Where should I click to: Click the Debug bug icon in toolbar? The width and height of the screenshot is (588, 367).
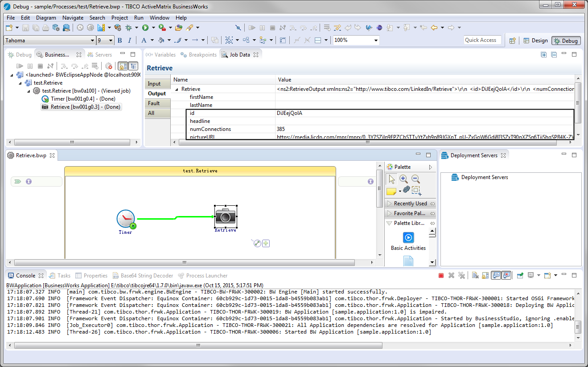coord(128,28)
